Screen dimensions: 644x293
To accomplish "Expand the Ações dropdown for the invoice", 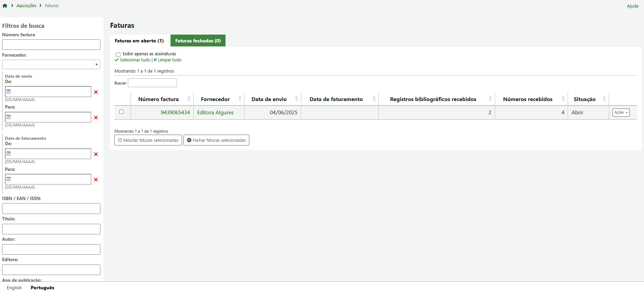I will pos(621,113).
